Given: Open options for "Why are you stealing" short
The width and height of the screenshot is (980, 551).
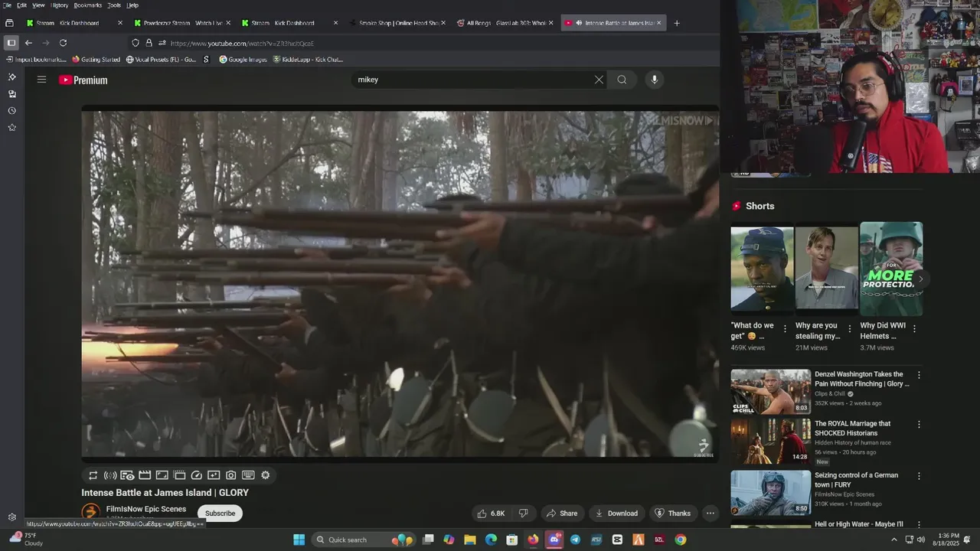Looking at the screenshot, I should click(849, 329).
